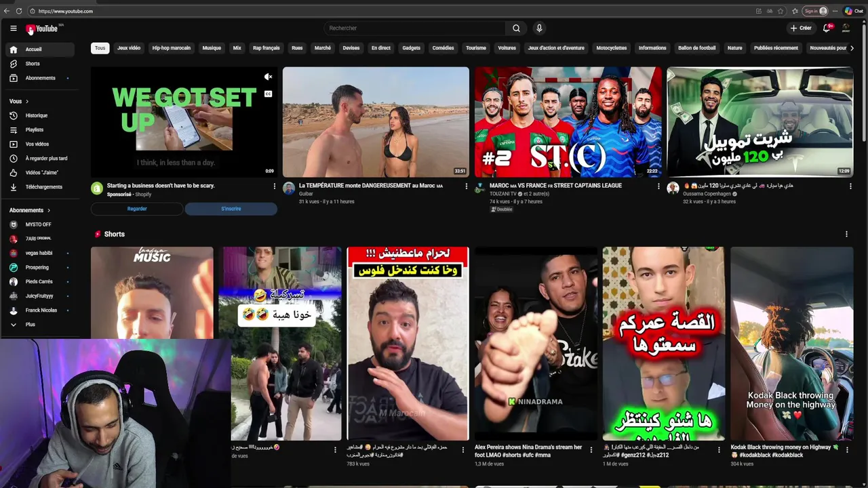Screen dimensions: 868x488
Task: Start voice search with microphone icon
Action: click(x=539, y=28)
